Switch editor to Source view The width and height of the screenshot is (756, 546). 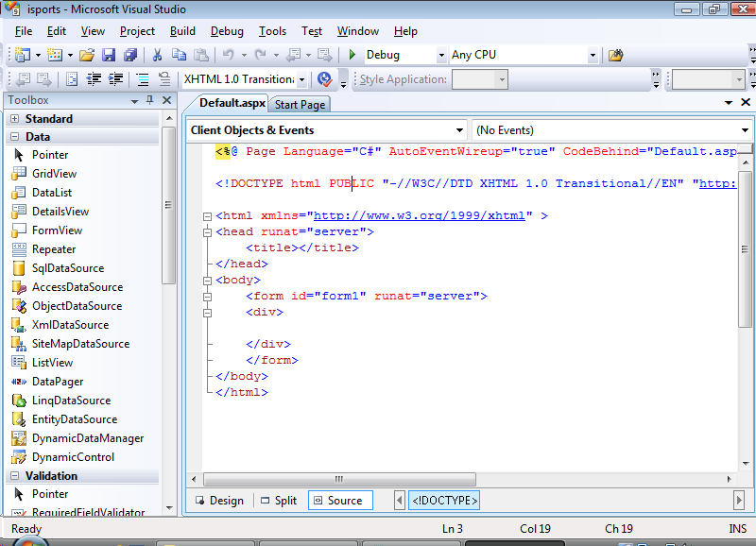pos(340,501)
